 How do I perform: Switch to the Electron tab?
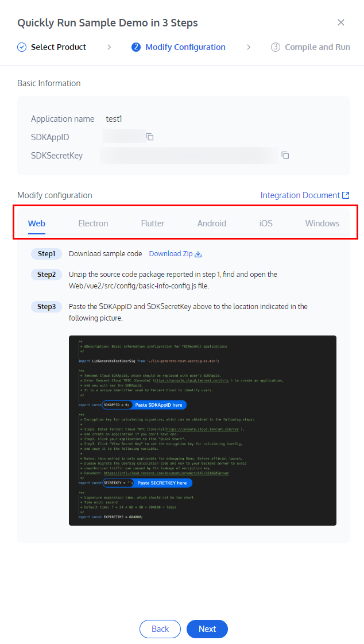tap(93, 223)
